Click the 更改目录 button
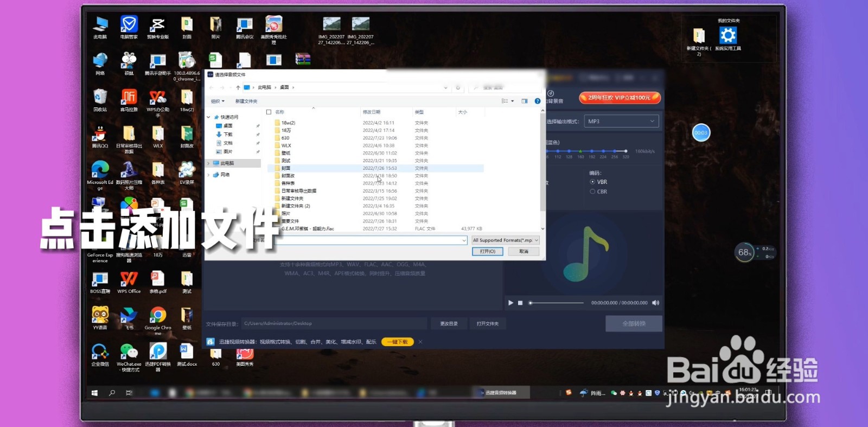 click(449, 323)
